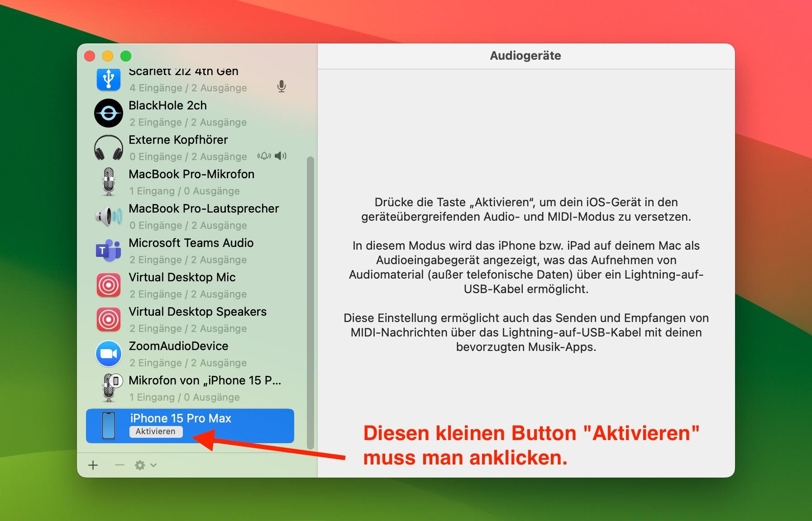
Task: Click the minus button to remove device
Action: pyautogui.click(x=119, y=465)
